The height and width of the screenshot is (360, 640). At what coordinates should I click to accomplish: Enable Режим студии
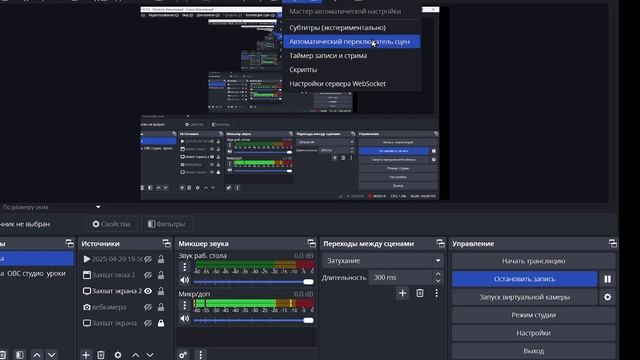(x=533, y=315)
